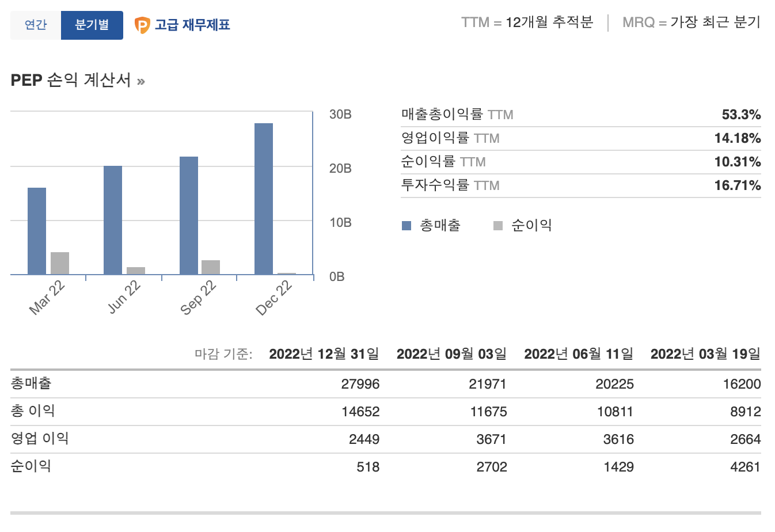Click the 1429 net income cell
The height and width of the screenshot is (532, 775).
(618, 467)
